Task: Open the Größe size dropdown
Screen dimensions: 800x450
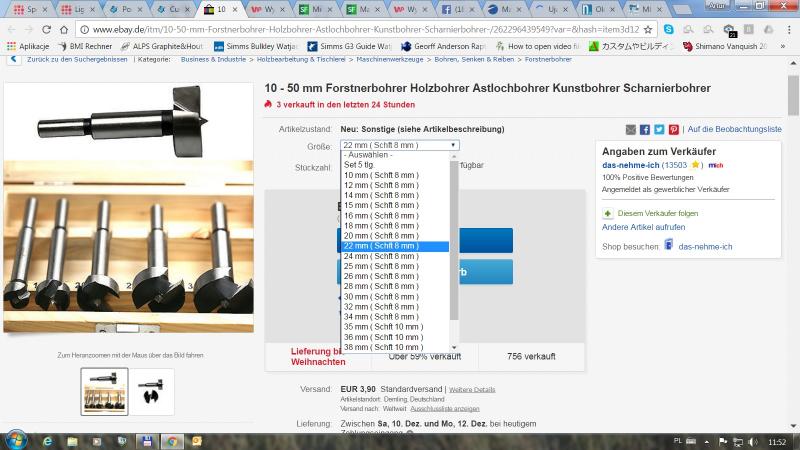Action: coord(399,145)
